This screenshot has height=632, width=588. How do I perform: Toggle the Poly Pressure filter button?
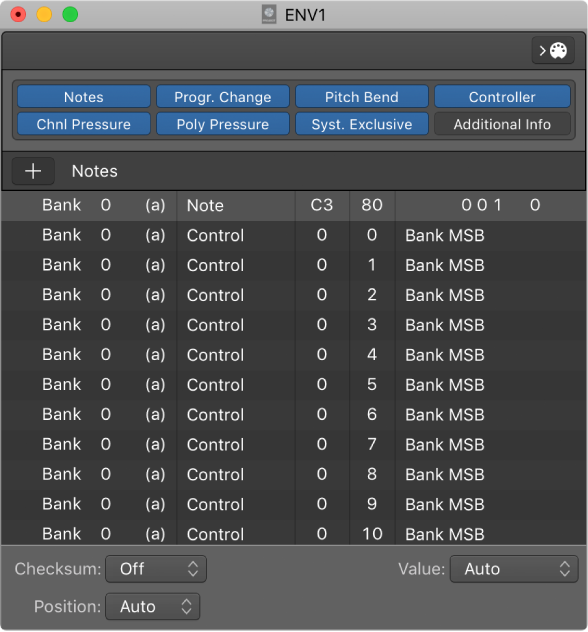[x=223, y=124]
